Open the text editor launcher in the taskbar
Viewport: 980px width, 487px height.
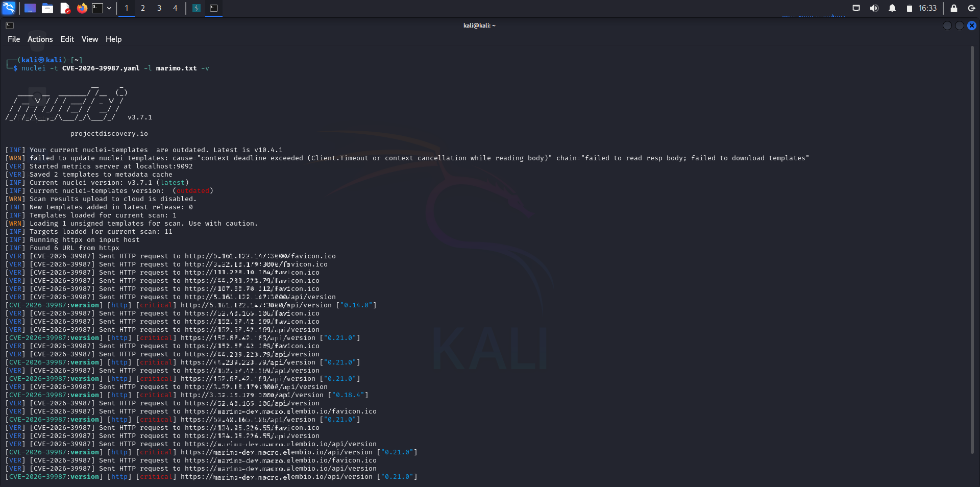click(x=65, y=8)
